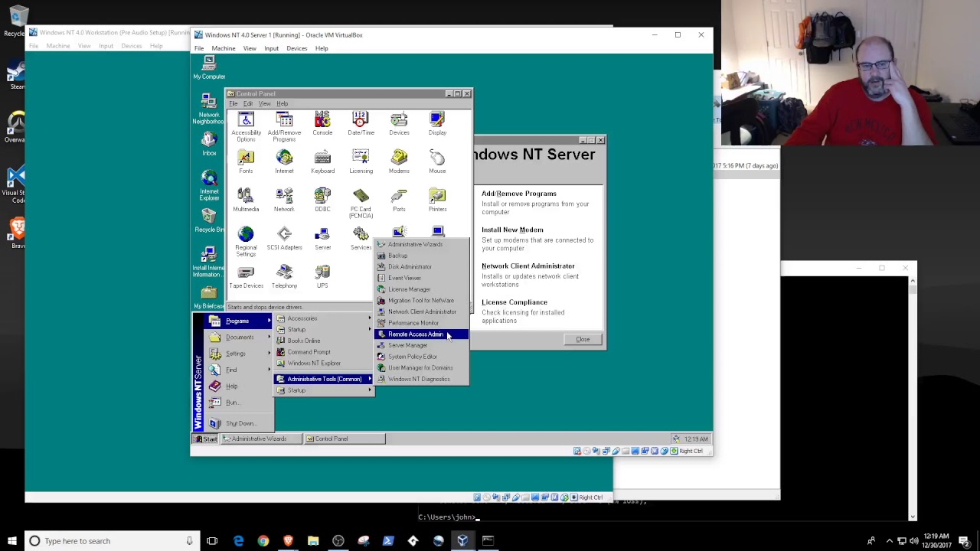This screenshot has width=980, height=551.
Task: Open Devices menu in VirtualBox Server window
Action: pyautogui.click(x=296, y=48)
